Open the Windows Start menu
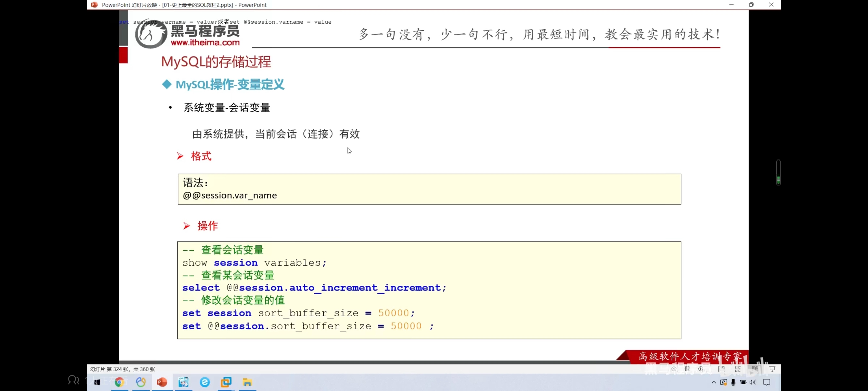 (x=97, y=382)
